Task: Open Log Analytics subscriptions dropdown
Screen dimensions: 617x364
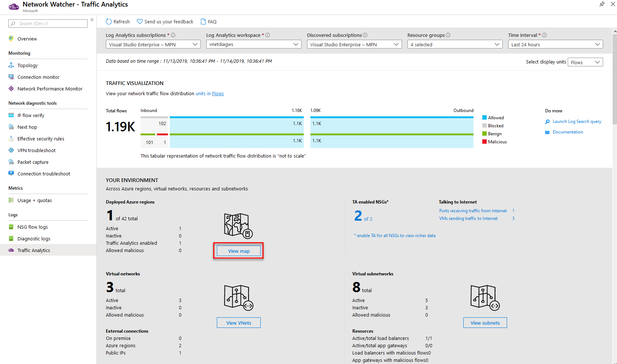Action: (153, 44)
